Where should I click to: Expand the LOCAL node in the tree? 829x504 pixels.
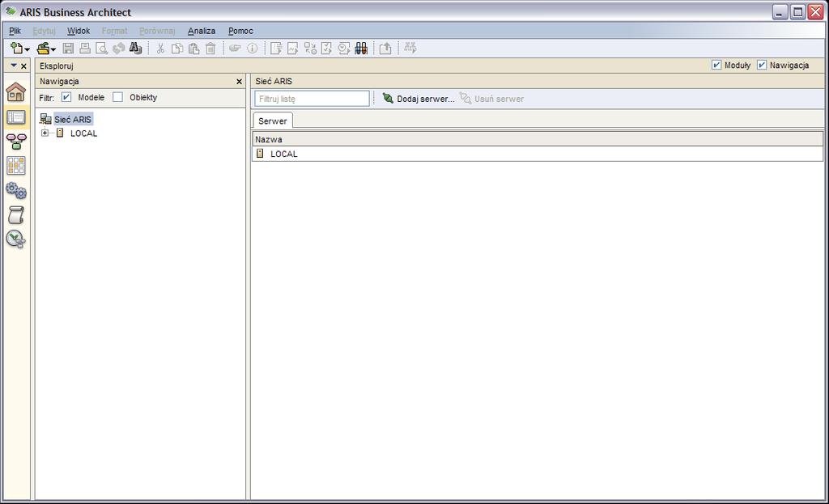click(45, 133)
